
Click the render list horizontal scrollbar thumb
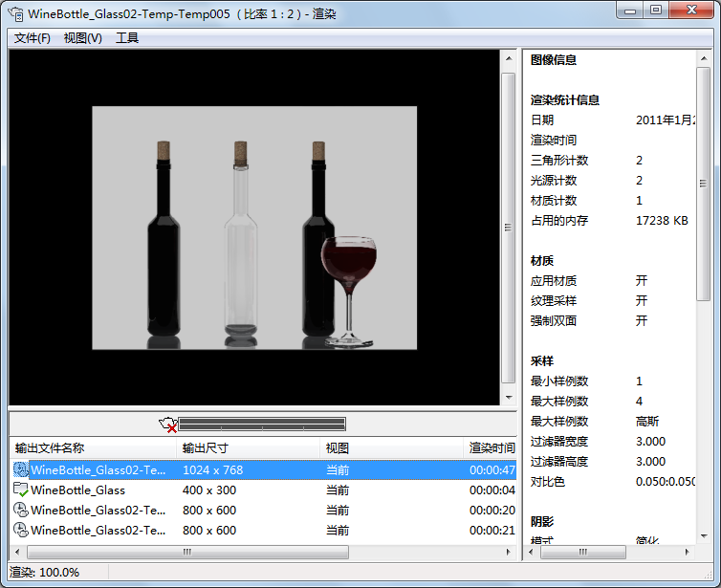pyautogui.click(x=187, y=552)
